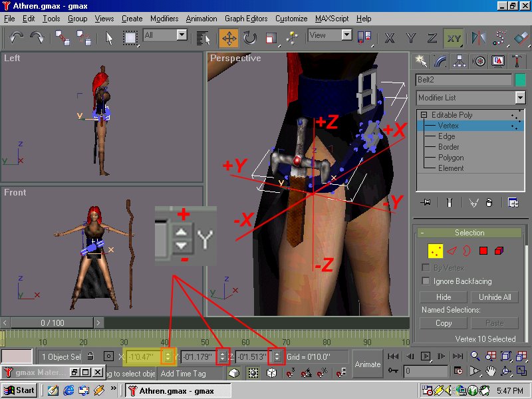Image resolution: width=532 pixels, height=399 pixels.
Task: Enable the Ignore Backfacing checkbox
Action: click(x=426, y=281)
